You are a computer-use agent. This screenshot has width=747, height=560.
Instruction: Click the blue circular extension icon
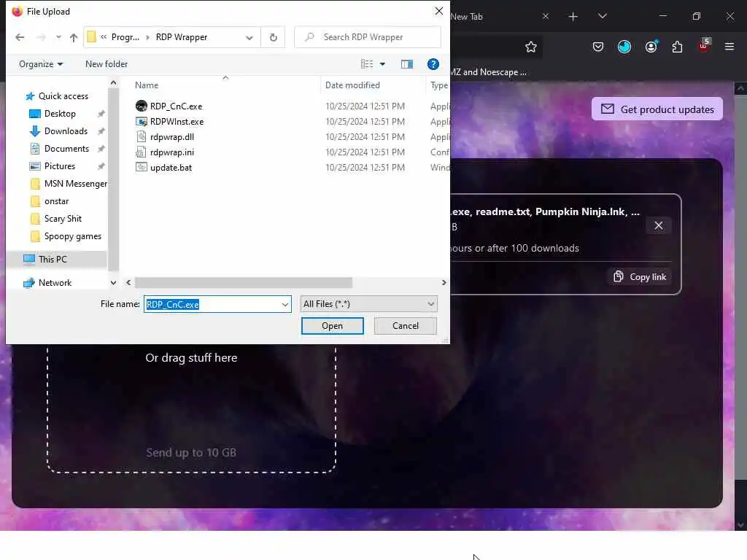click(x=624, y=47)
